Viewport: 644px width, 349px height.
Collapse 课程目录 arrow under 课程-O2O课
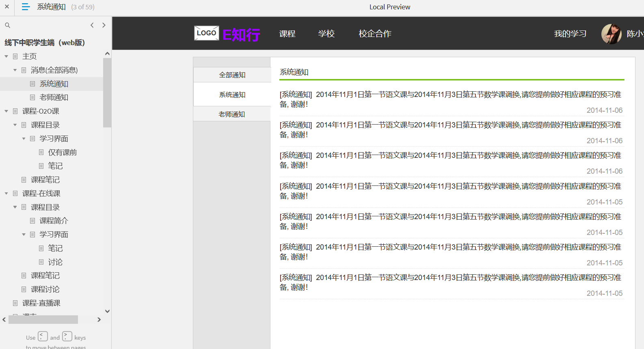coord(15,125)
